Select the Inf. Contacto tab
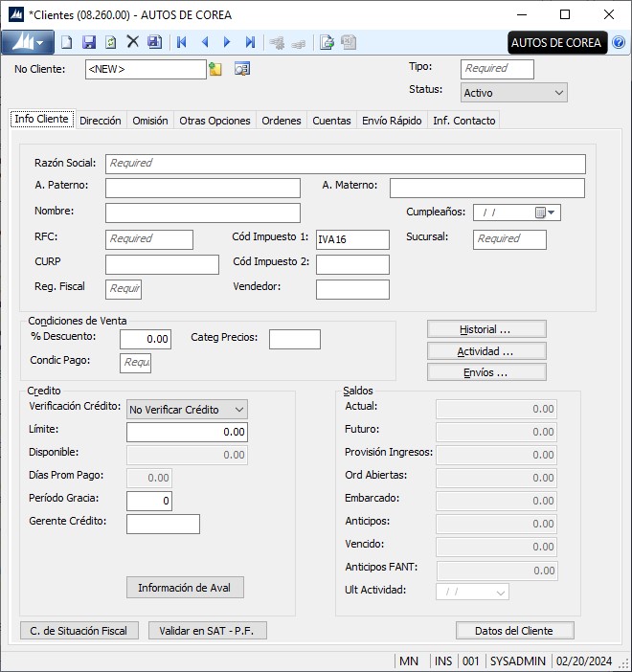 [x=463, y=121]
